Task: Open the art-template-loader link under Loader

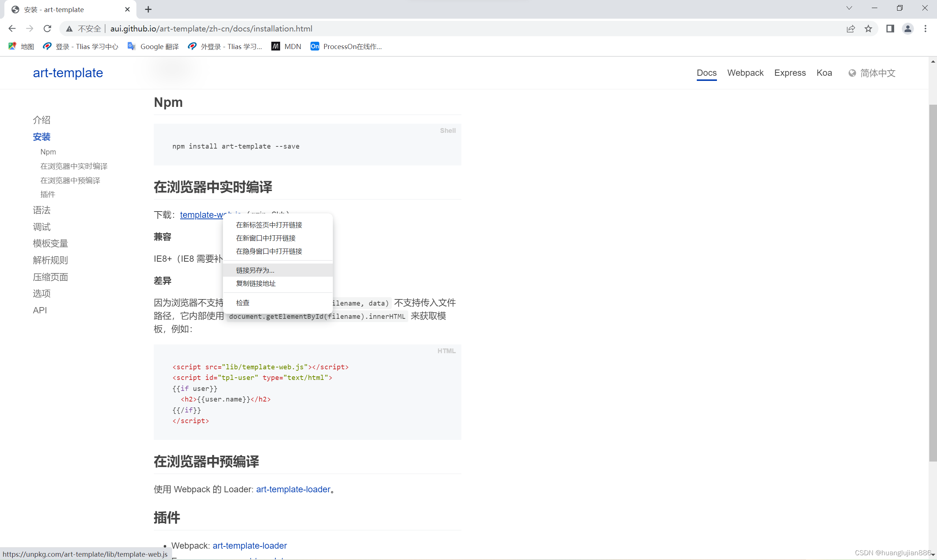Action: [293, 489]
